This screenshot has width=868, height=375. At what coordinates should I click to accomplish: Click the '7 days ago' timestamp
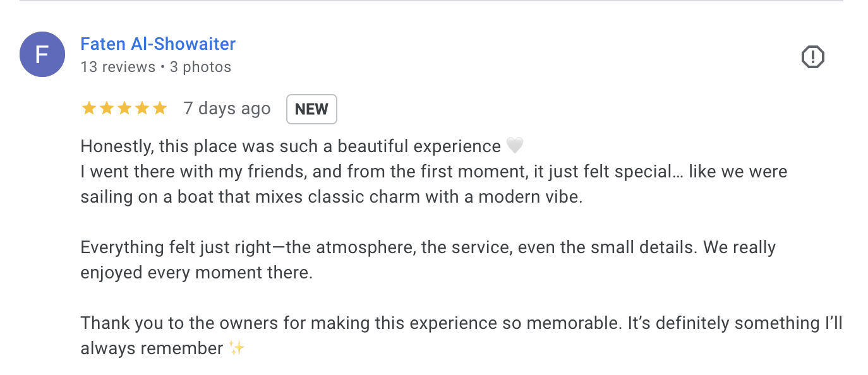pos(227,109)
